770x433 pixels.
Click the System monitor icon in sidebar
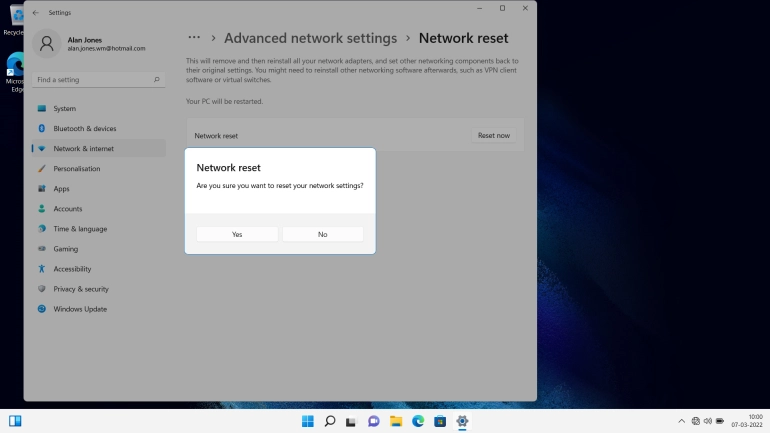coord(42,108)
